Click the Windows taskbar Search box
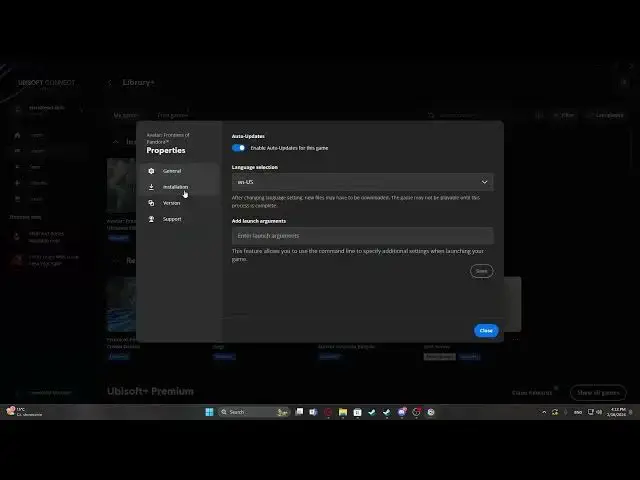Image resolution: width=640 pixels, height=480 pixels. click(253, 412)
